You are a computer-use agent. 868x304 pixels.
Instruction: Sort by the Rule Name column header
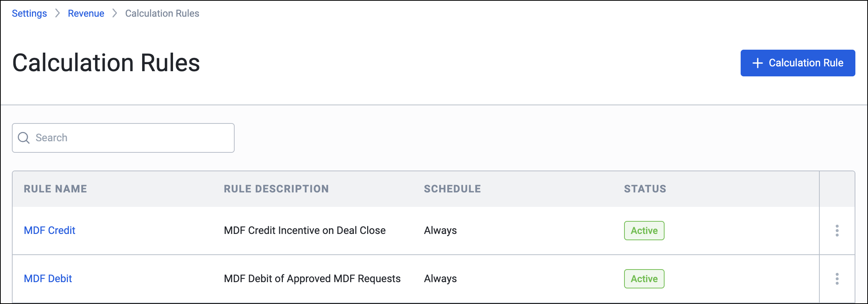[55, 189]
